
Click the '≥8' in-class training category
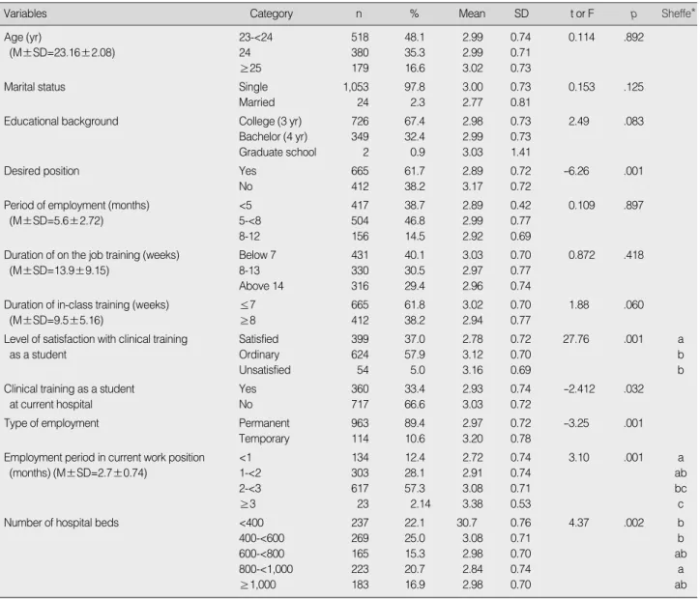(x=248, y=320)
